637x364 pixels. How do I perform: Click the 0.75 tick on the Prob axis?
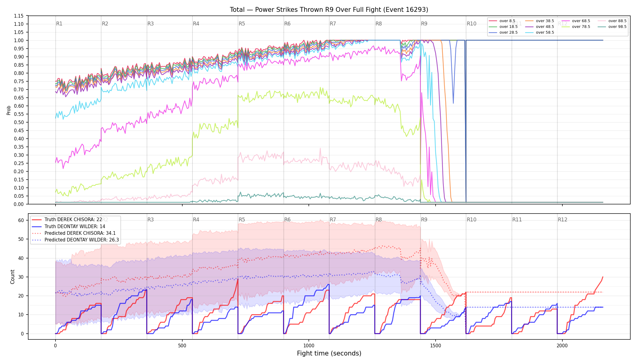pos(19,81)
